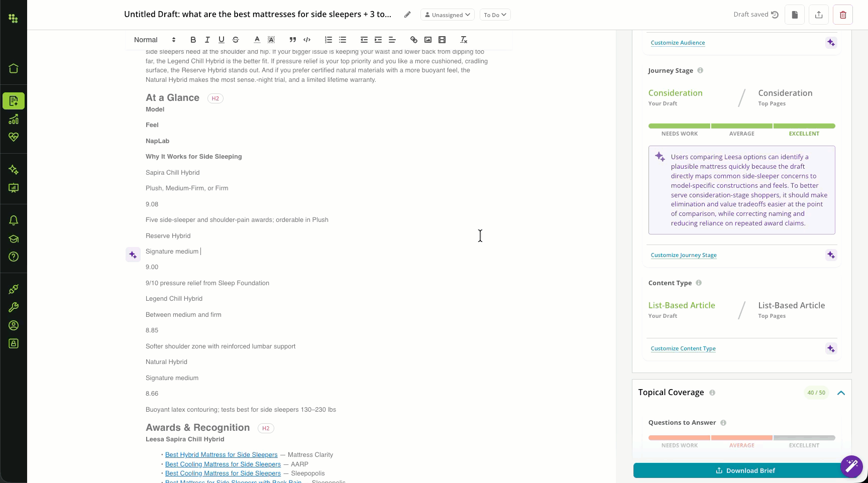Open the analytics chart sidebar icon
Image resolution: width=868 pixels, height=483 pixels.
(14, 119)
